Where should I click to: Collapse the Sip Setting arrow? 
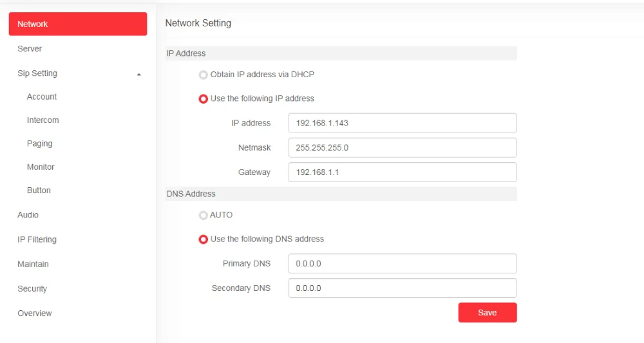(139, 74)
